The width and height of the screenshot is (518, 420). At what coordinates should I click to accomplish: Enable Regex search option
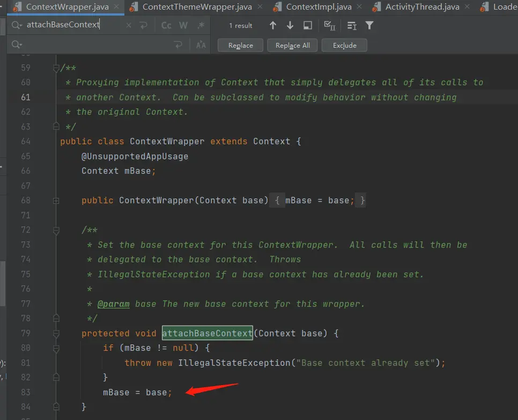[201, 25]
